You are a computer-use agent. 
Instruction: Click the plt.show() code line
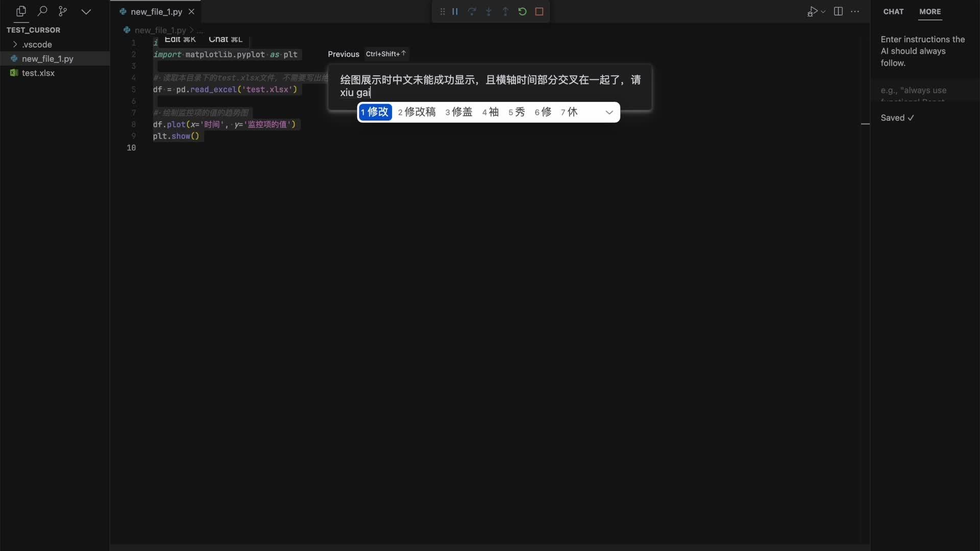click(176, 136)
